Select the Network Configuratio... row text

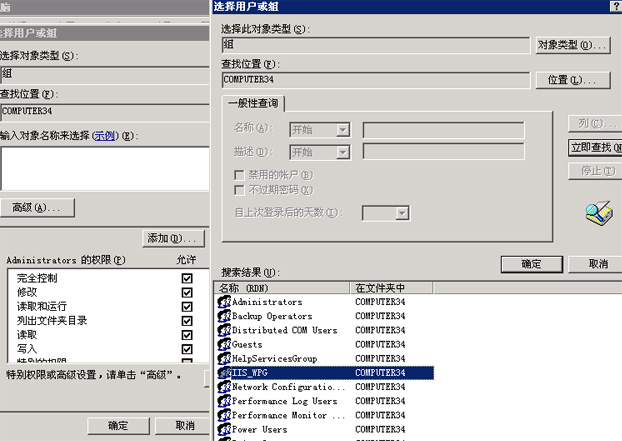(x=288, y=387)
